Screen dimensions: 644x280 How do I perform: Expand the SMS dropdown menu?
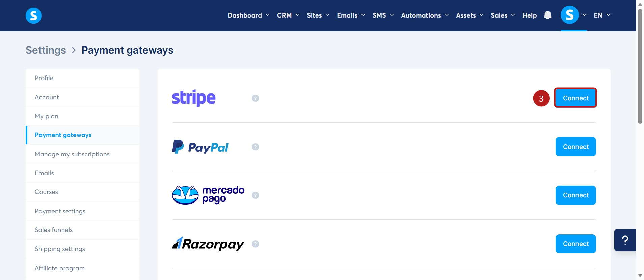click(x=383, y=15)
